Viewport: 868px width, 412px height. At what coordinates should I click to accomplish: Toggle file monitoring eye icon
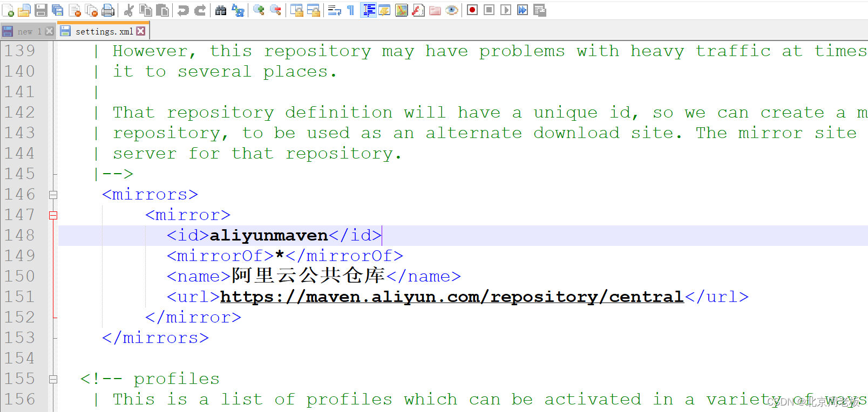[x=452, y=10]
